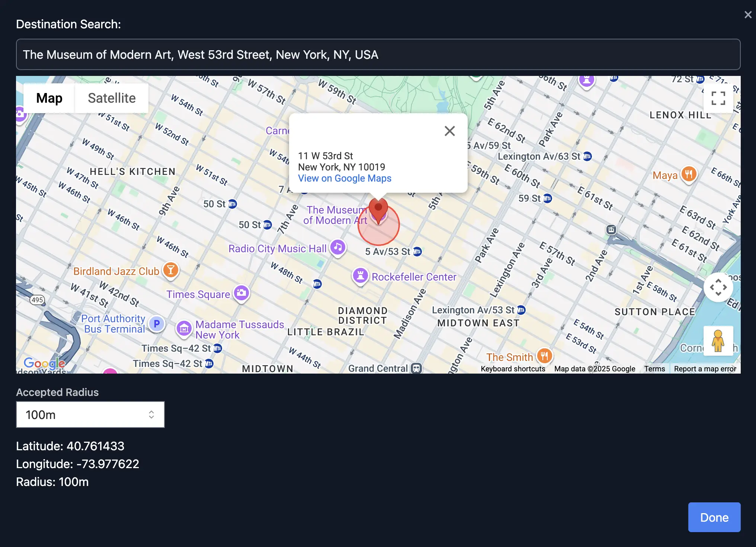This screenshot has height=547, width=756.
Task: Click the Destination Search input field
Action: (378, 54)
